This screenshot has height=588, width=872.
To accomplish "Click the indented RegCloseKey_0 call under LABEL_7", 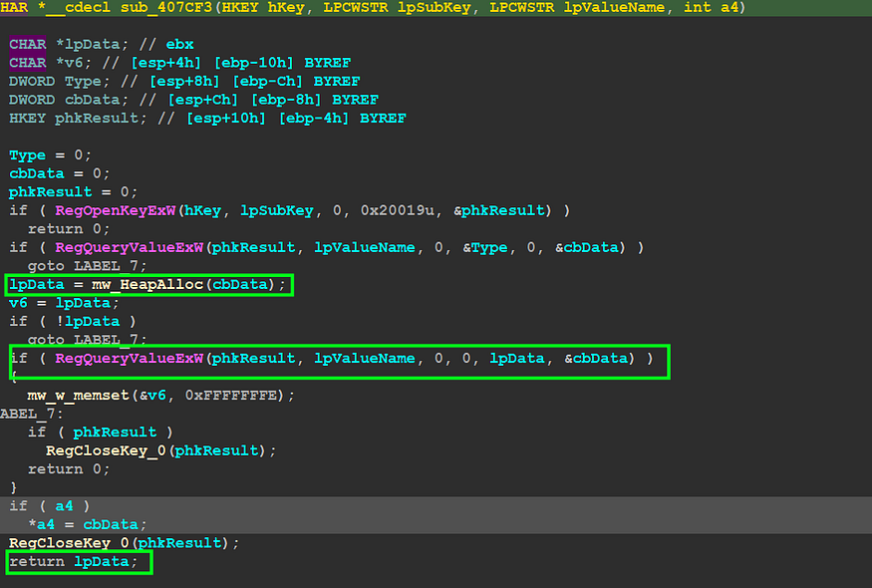I will (160, 450).
